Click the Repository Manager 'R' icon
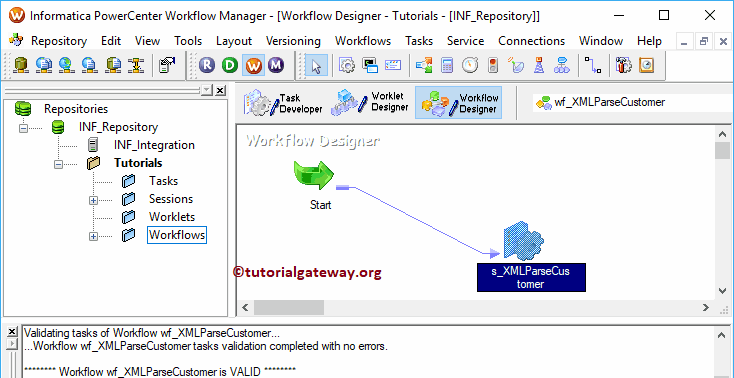 pyautogui.click(x=207, y=65)
